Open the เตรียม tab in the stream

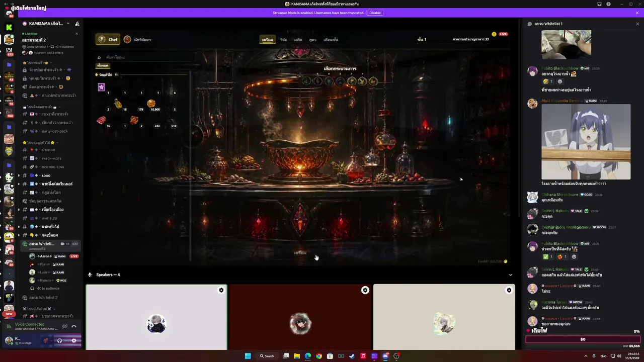point(268,40)
